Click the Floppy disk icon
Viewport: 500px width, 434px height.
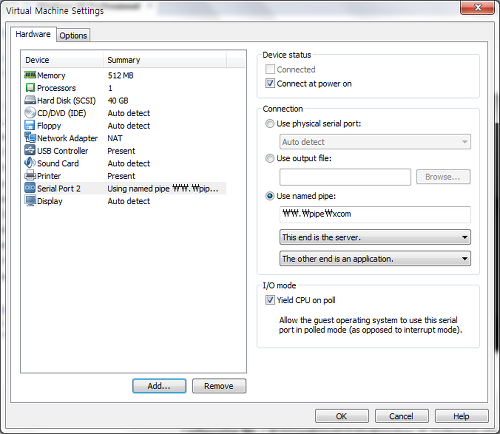coord(30,125)
